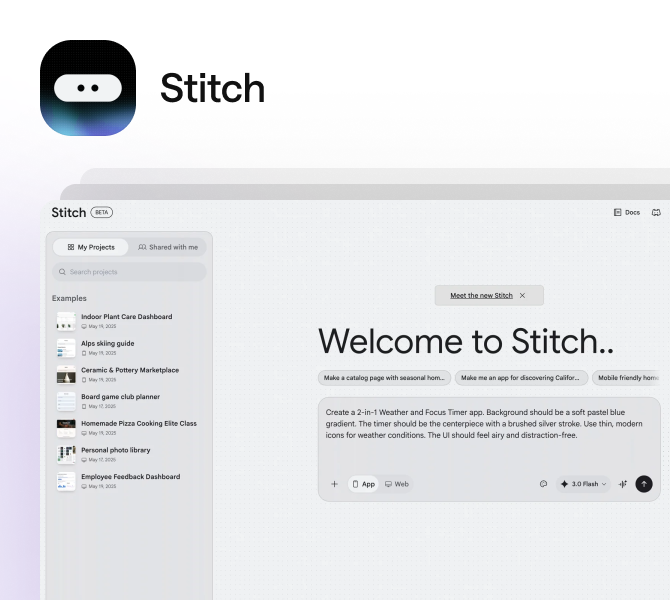
Task: Click the theme palette icon
Action: (x=543, y=484)
